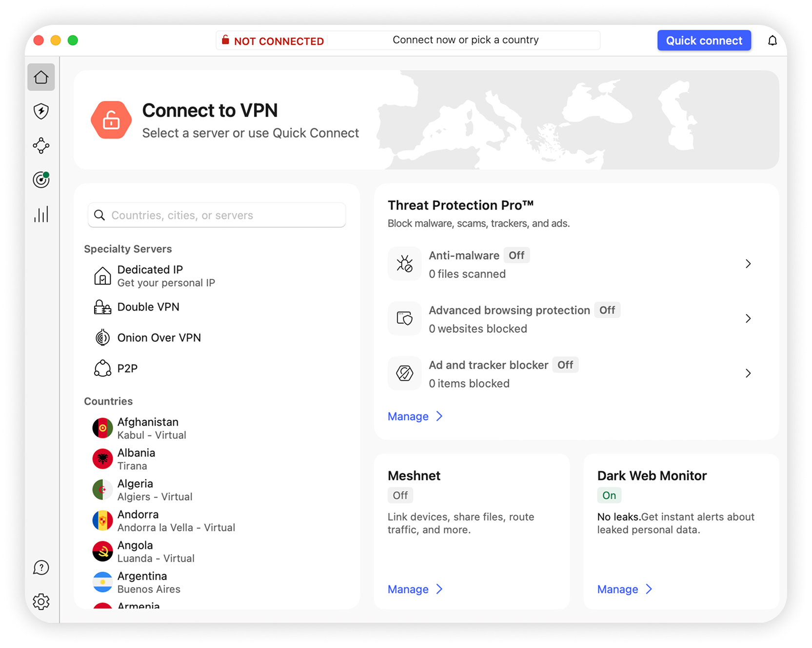Expand Advanced browsing protection details
Screen dimensions: 812x648
[748, 318]
